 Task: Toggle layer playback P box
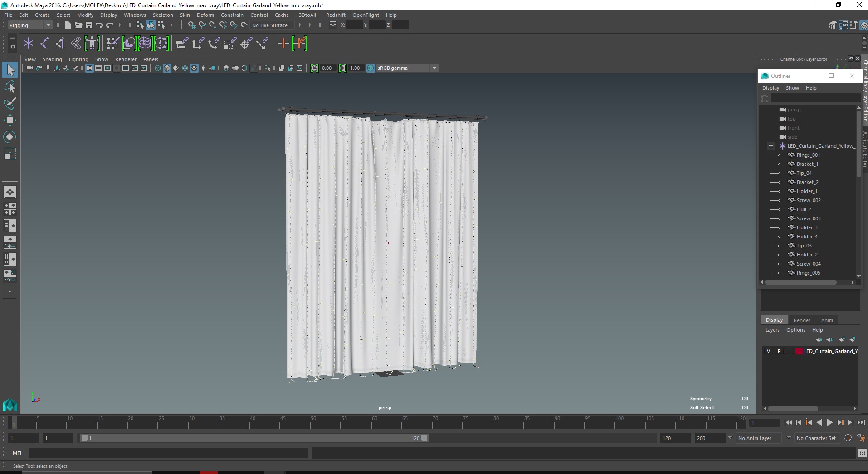point(779,351)
